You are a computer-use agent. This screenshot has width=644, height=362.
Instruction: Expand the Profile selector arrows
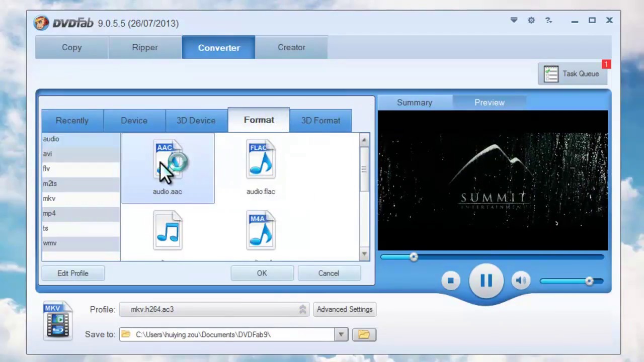(302, 309)
